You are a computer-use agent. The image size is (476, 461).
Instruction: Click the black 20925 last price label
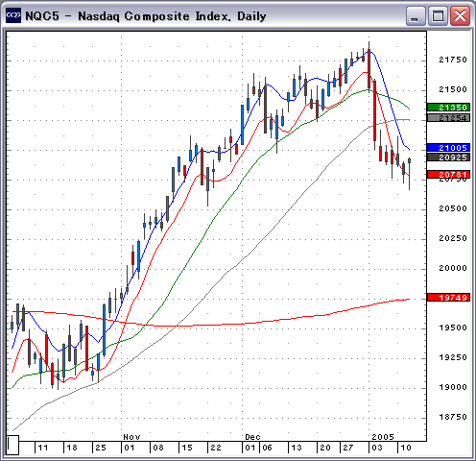tap(448, 158)
